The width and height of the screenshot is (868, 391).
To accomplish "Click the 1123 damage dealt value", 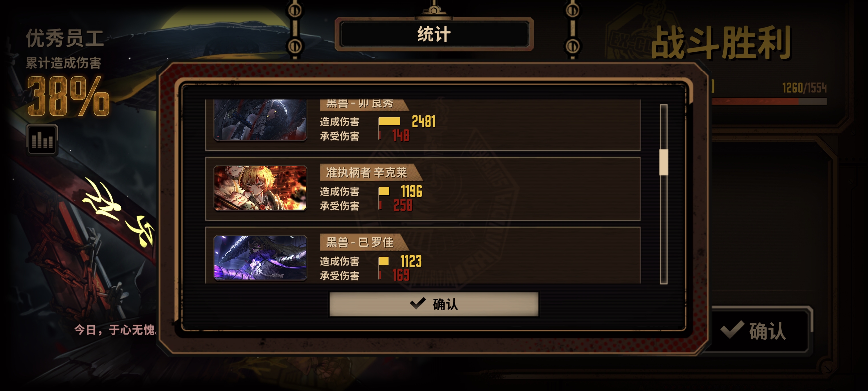I will [411, 261].
